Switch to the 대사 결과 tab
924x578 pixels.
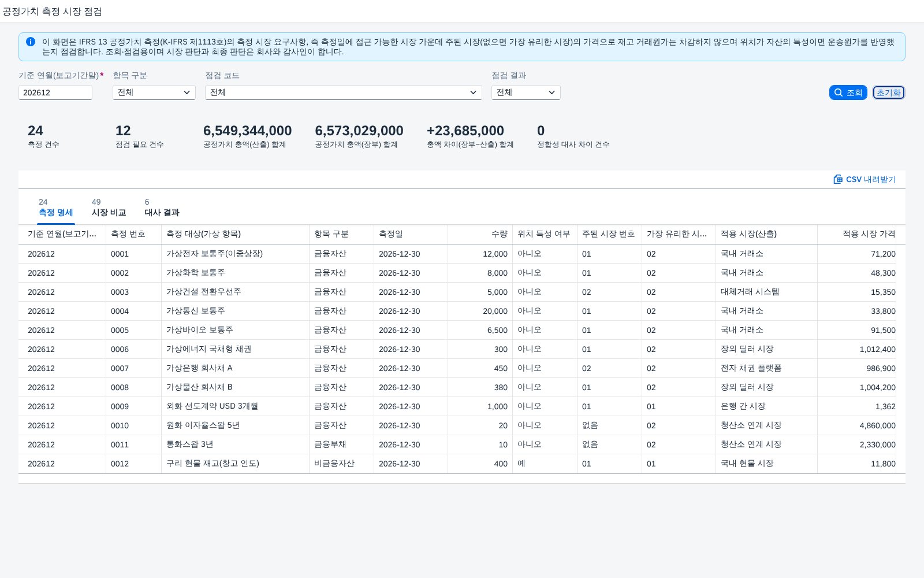pyautogui.click(x=162, y=208)
